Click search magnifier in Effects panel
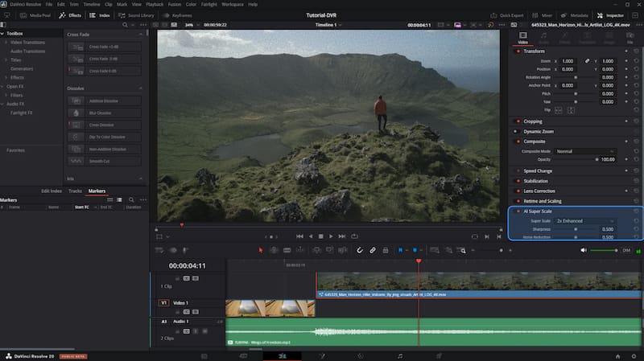Viewport: 644px width, 361px height. pyautogui.click(x=125, y=25)
